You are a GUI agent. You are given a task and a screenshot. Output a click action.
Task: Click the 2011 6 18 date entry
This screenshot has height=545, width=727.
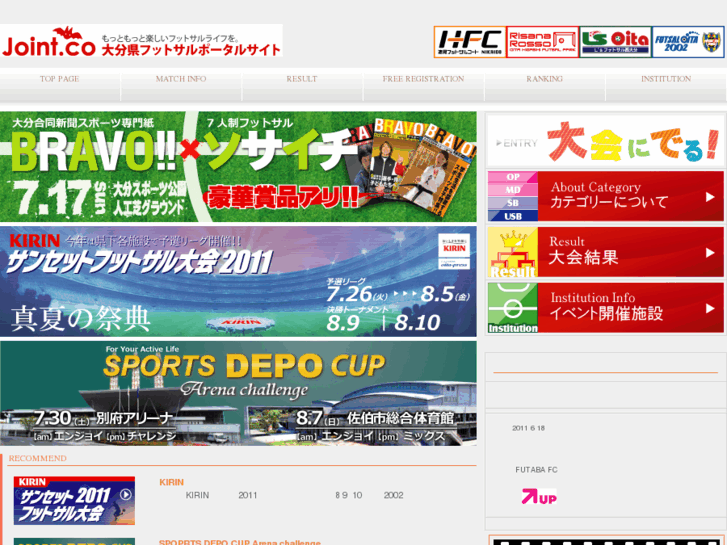coord(529,428)
